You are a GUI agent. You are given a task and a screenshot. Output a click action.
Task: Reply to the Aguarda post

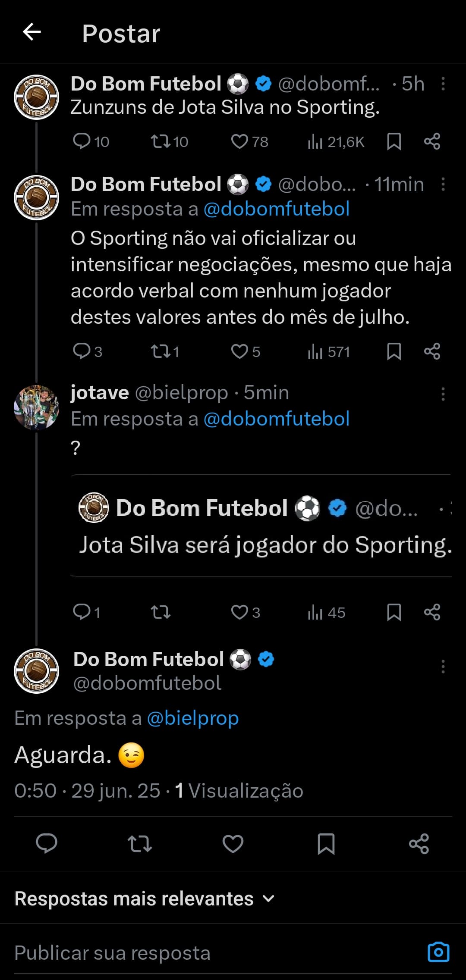pos(47,843)
